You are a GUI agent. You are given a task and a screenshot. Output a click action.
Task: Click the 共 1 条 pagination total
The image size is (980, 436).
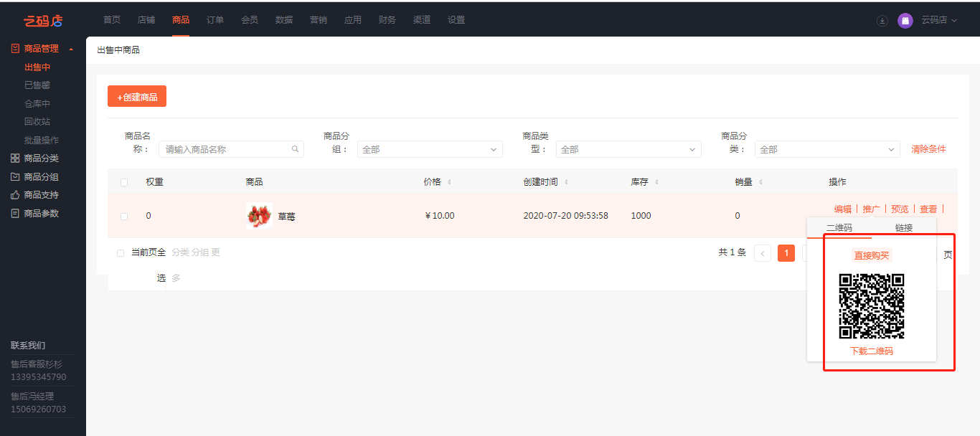(x=732, y=252)
